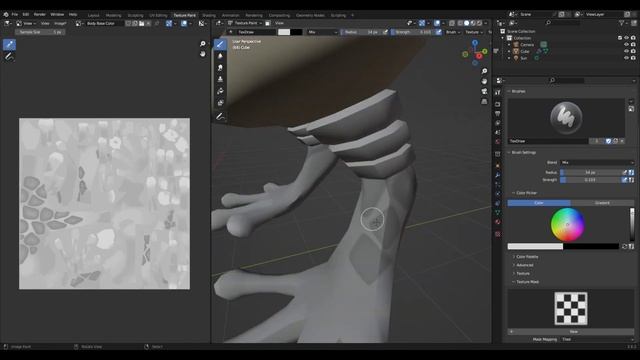Select the Mask tool in the viewport toolbar
The height and width of the screenshot is (360, 640).
[x=220, y=103]
